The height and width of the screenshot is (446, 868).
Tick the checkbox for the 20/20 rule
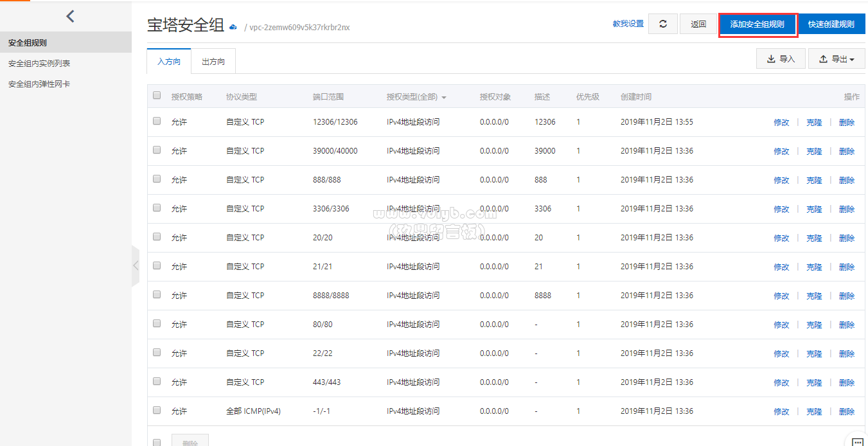tap(157, 236)
